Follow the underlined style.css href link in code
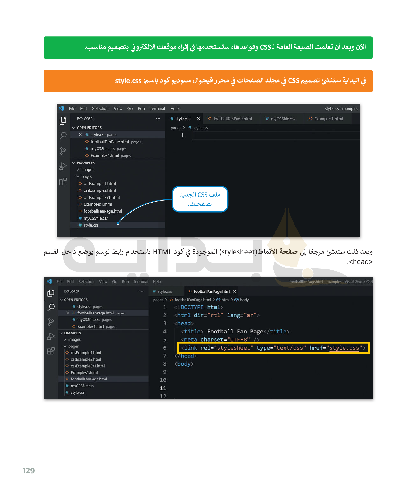Image resolution: width=420 pixels, height=504 pixels. pos(344,348)
